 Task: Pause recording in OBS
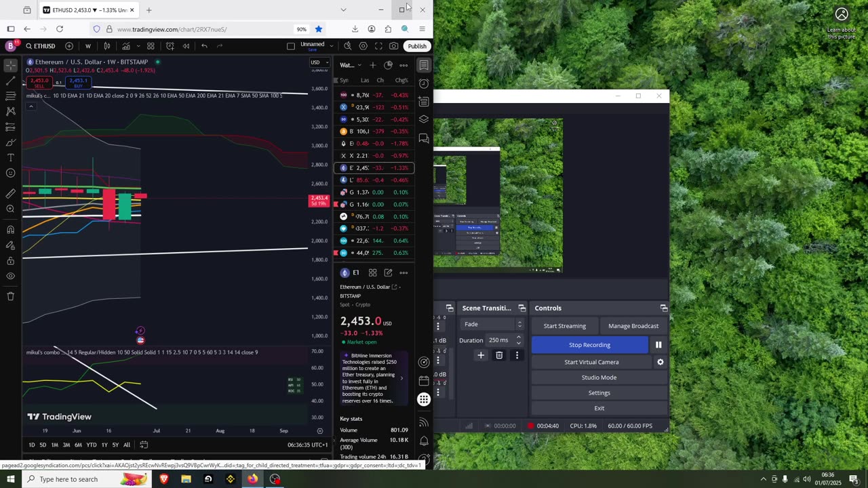click(658, 345)
